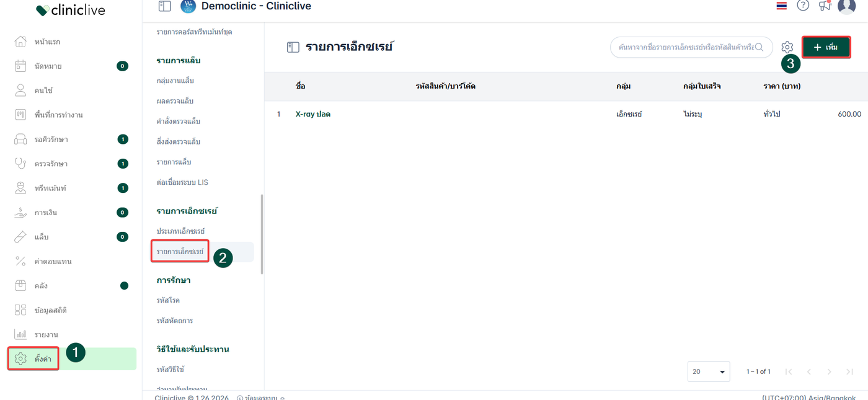This screenshot has width=868, height=400.
Task: Click the settings submenu scrollbar
Action: (x=262, y=234)
